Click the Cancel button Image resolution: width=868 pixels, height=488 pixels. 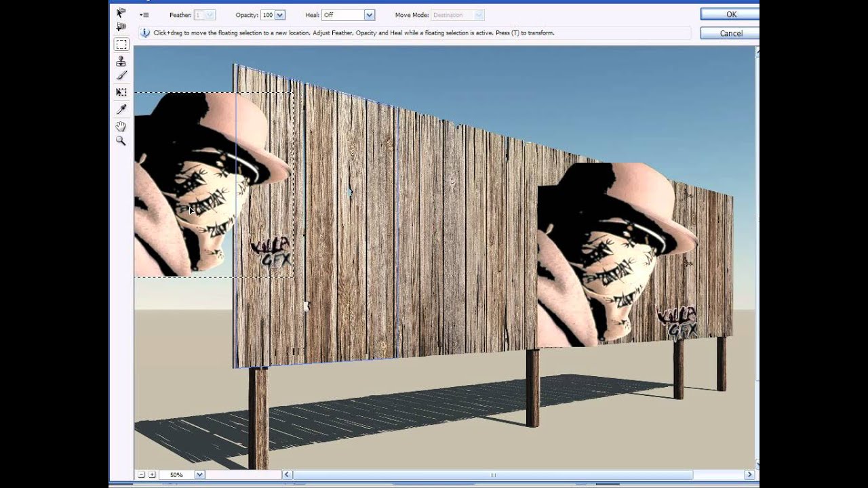[x=731, y=33]
